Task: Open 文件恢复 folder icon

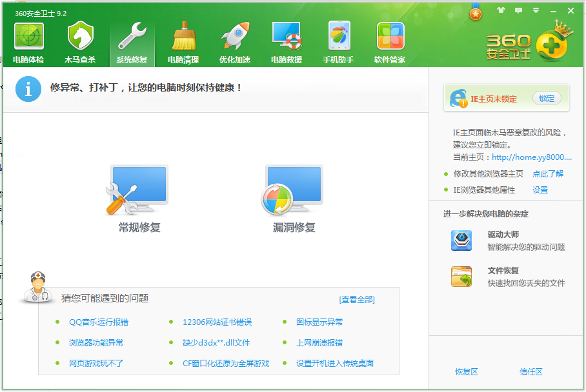Action: tap(461, 277)
